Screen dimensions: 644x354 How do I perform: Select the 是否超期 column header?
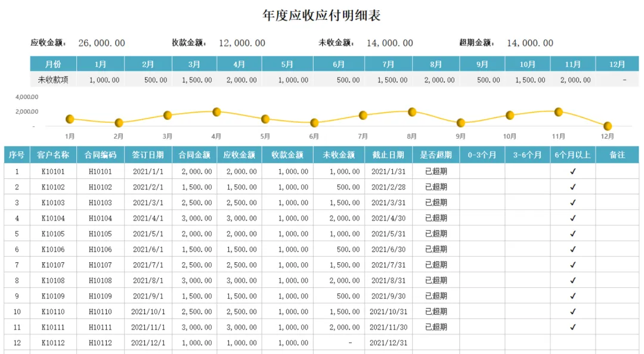[x=436, y=155]
